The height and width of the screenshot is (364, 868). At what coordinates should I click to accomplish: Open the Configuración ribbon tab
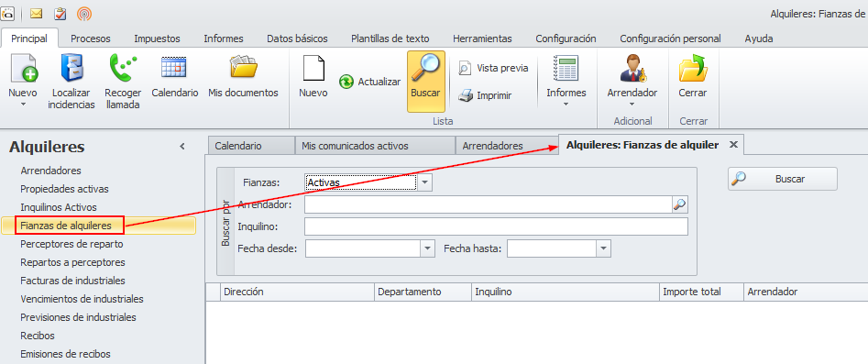[x=566, y=39]
